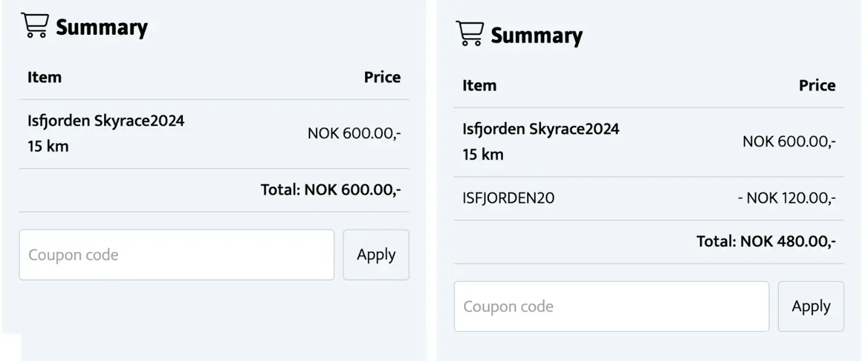868x361 pixels.
Task: Click the Total: NOK 480.00 line
Action: (x=766, y=242)
